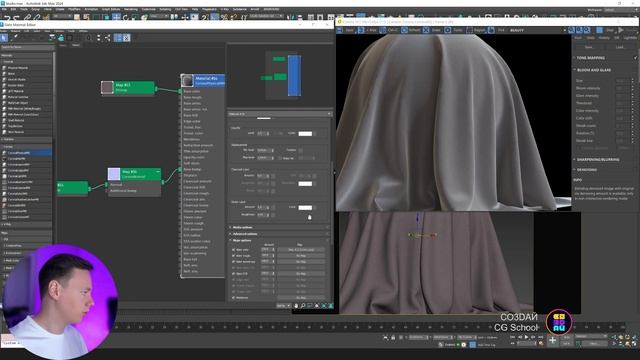Toggle the Metalness map checkbox
640x360 pixels.
[x=233, y=298]
